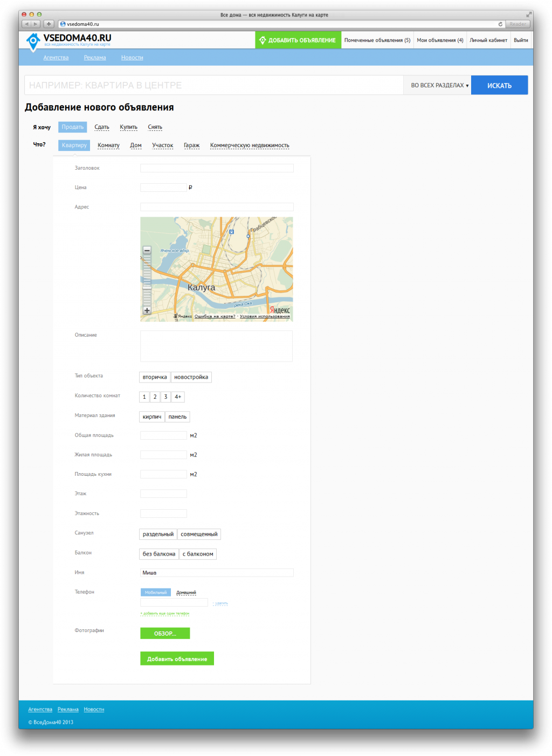The width and height of the screenshot is (552, 756).
Task: Focus the 'Заголовок' input field
Action: pyautogui.click(x=217, y=168)
